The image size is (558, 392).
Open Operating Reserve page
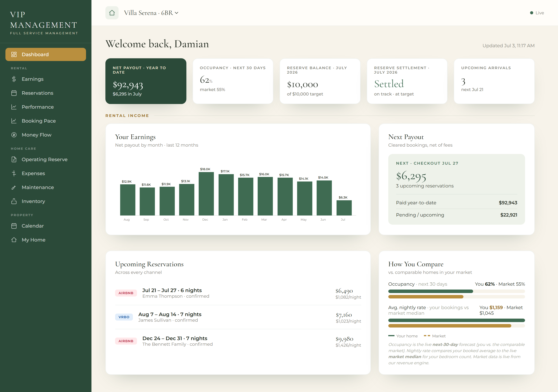point(46,159)
